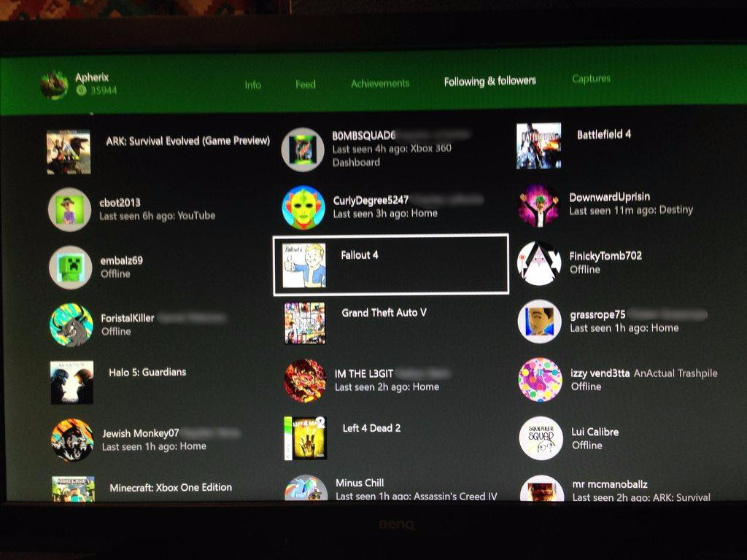Screen dimensions: 747x560
Task: Click 'Last seen 1h ago: Assassin's Creed IV'
Action: (x=417, y=496)
